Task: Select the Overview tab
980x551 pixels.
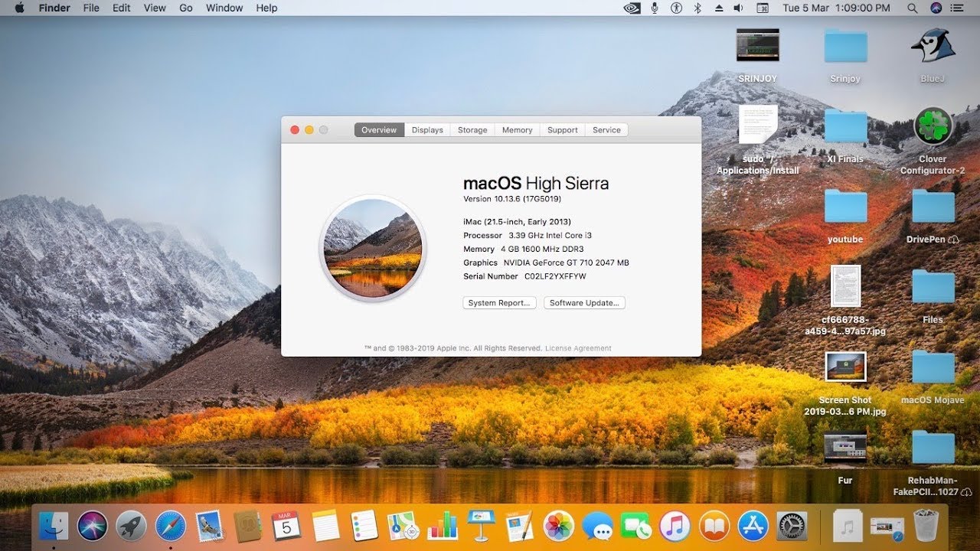Action: tap(379, 130)
